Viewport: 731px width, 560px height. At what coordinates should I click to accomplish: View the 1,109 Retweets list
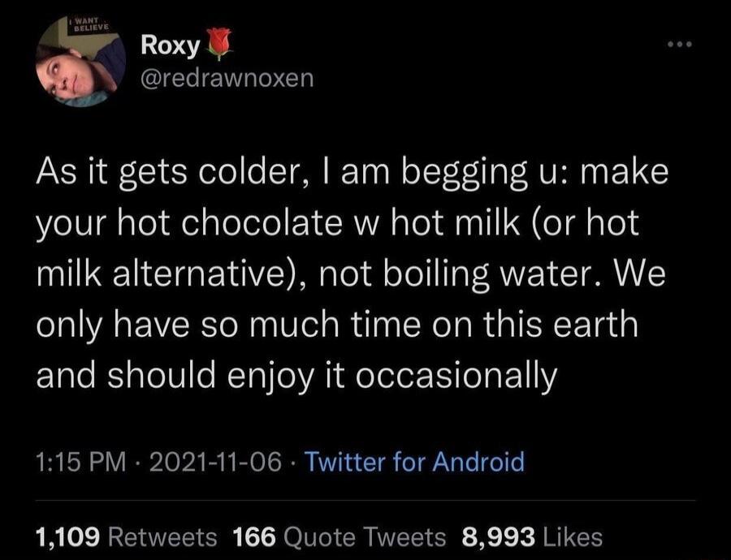pyautogui.click(x=126, y=537)
